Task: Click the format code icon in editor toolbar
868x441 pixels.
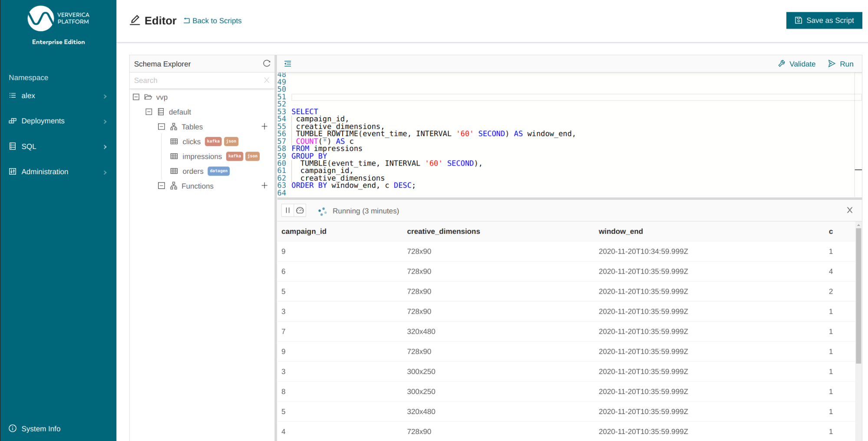Action: tap(287, 64)
